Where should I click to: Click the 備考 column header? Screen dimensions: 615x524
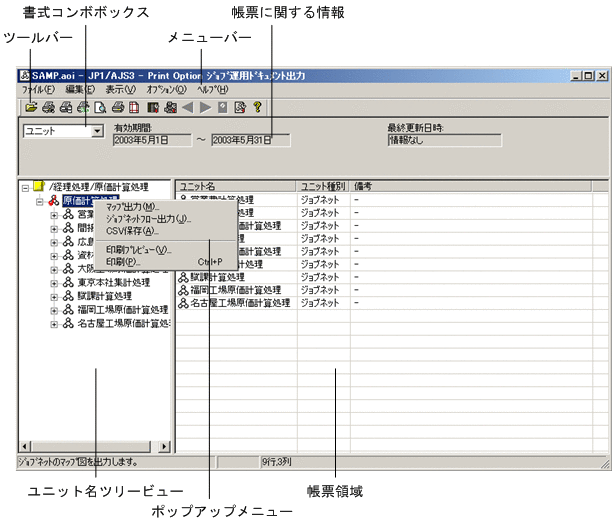(471, 186)
